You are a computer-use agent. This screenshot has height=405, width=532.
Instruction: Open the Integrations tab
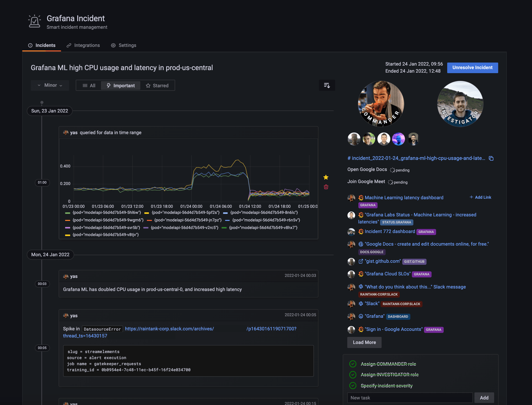point(83,45)
